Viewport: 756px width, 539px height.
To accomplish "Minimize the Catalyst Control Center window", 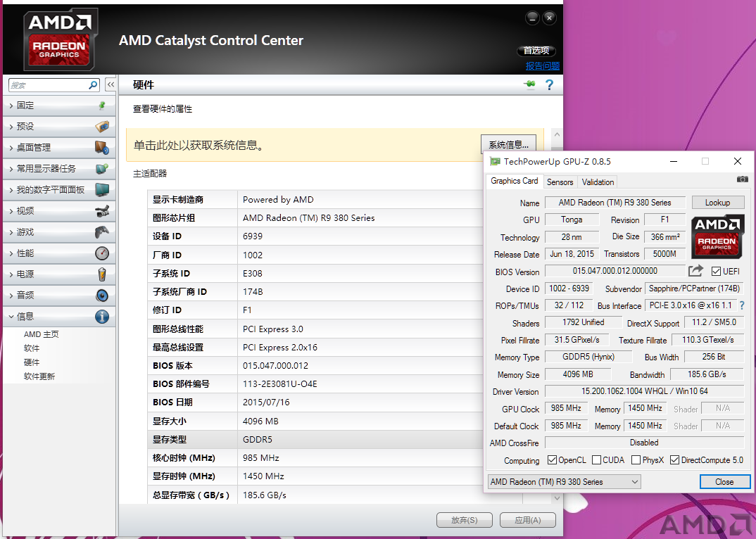I will click(532, 18).
